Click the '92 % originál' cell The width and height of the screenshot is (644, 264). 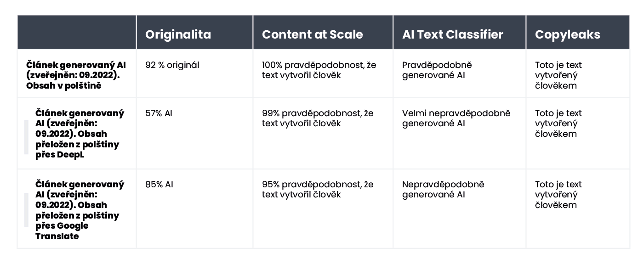pos(172,65)
